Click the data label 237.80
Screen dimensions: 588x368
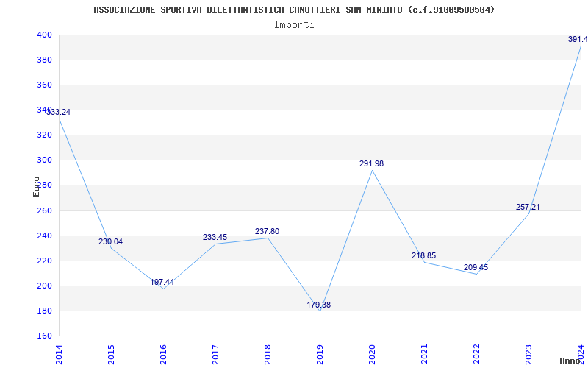click(x=267, y=231)
